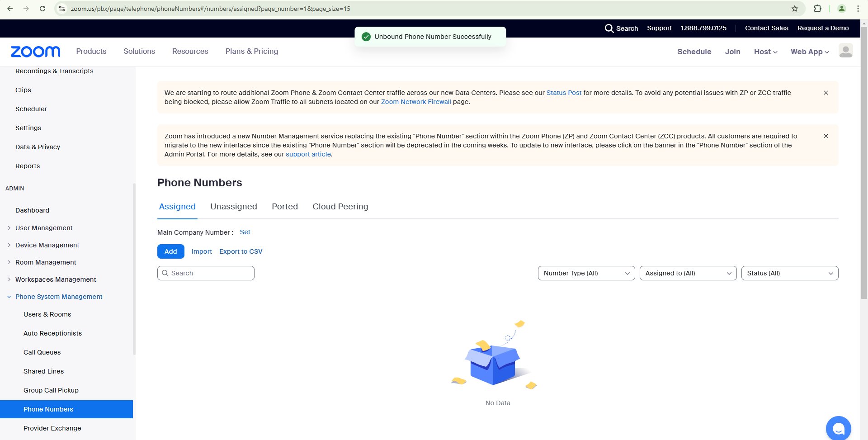This screenshot has width=868, height=440.
Task: Click Support in the top bar
Action: pyautogui.click(x=659, y=28)
